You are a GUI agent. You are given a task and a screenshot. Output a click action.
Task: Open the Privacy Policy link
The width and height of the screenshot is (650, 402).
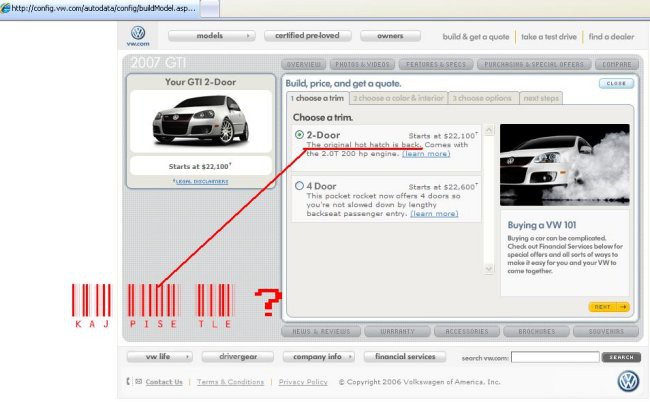(303, 382)
